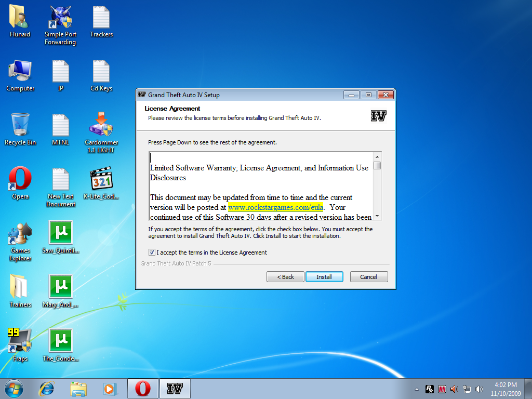532x399 pixels.
Task: Maximize the GTA IV Setup window
Action: pyautogui.click(x=368, y=95)
